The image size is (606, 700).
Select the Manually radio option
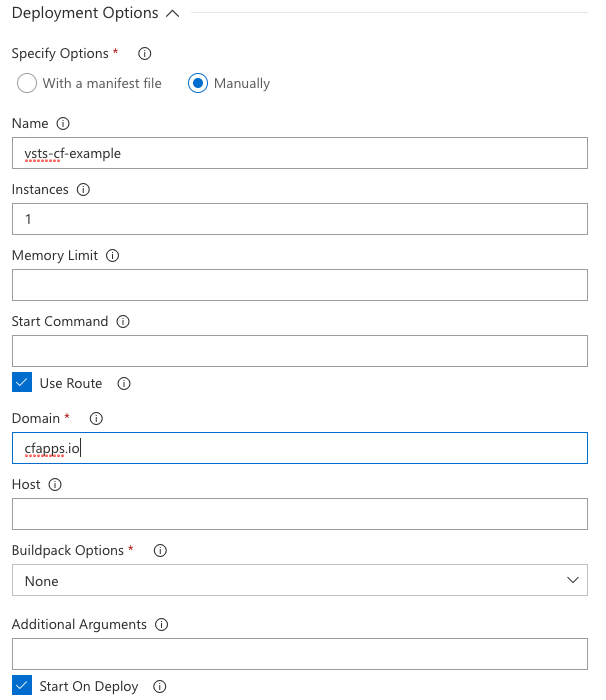point(198,84)
